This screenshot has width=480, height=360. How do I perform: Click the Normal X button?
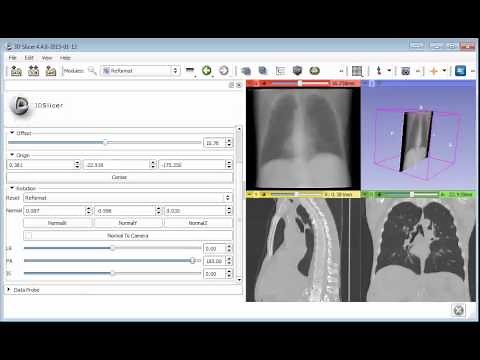(57, 223)
